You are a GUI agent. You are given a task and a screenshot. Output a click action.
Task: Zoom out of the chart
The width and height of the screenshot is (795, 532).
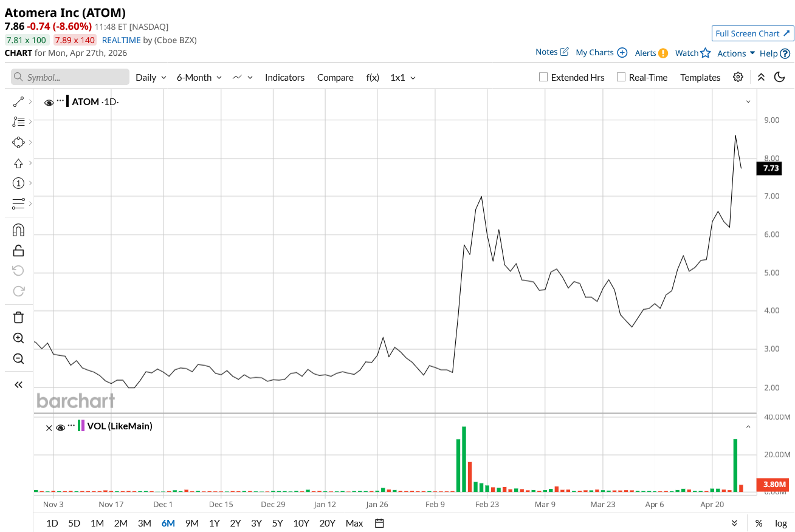[18, 359]
